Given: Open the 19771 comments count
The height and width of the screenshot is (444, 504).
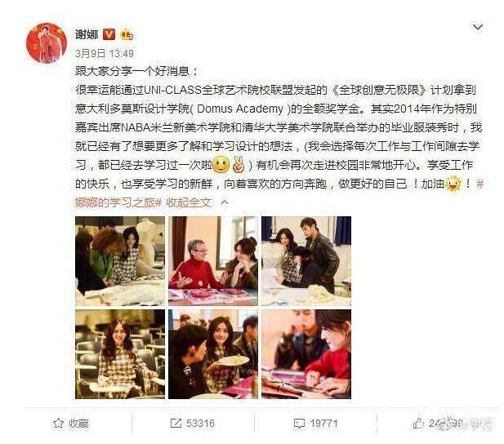Looking at the screenshot, I should pos(323,424).
